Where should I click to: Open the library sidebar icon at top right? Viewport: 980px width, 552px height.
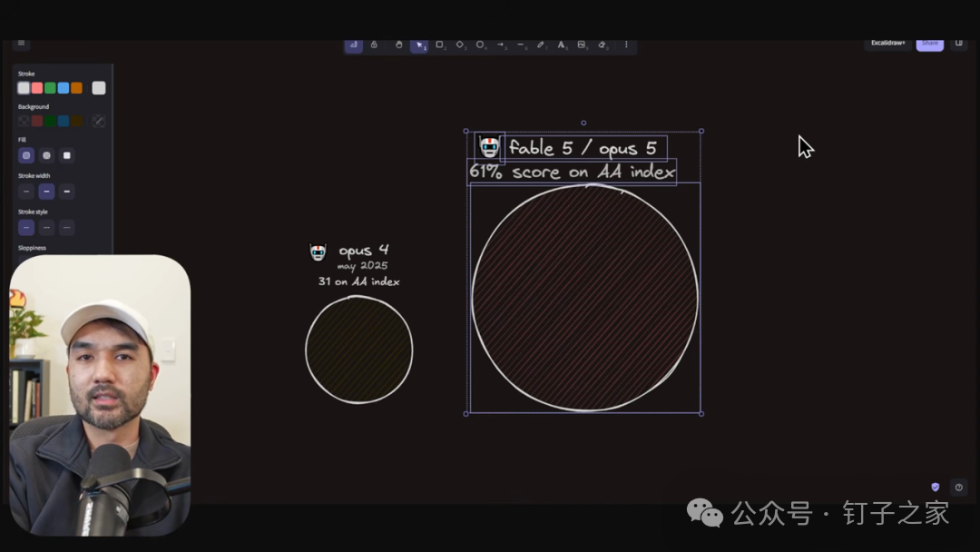click(x=959, y=44)
